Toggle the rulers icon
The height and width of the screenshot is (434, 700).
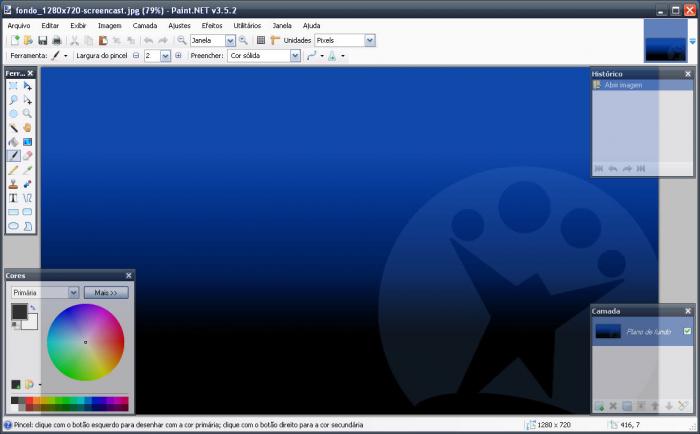pos(275,40)
